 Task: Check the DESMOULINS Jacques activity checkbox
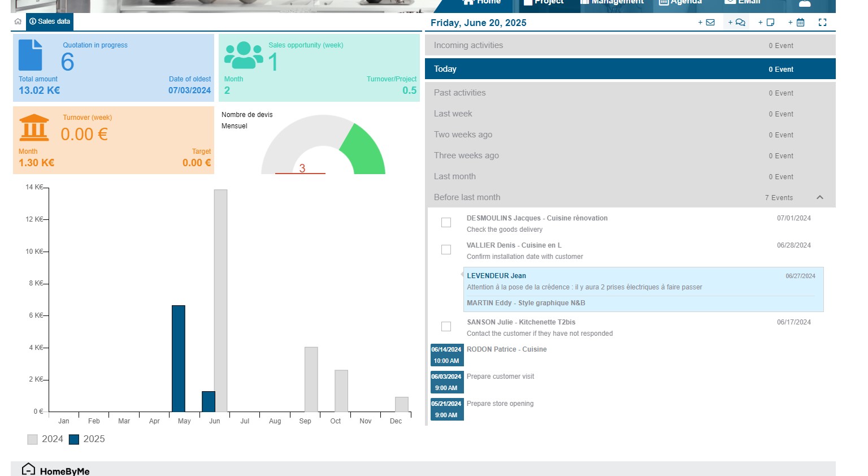(446, 223)
